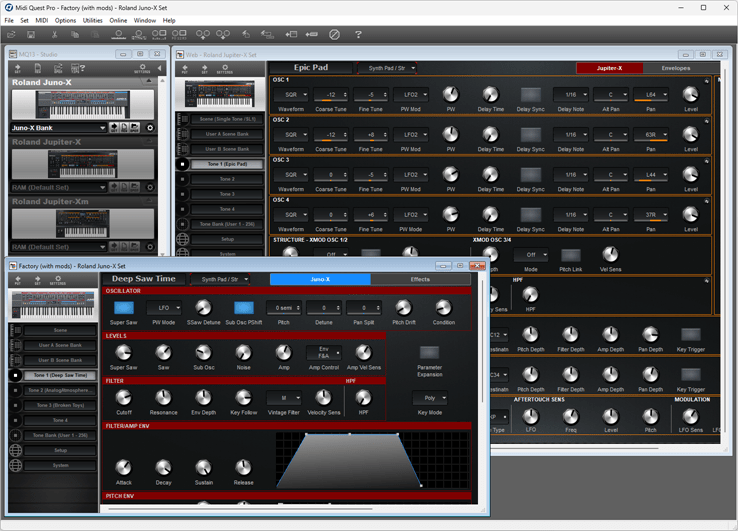Click the System globe icon in Juno-X Set window
The width and height of the screenshot is (738, 531).
click(x=16, y=465)
